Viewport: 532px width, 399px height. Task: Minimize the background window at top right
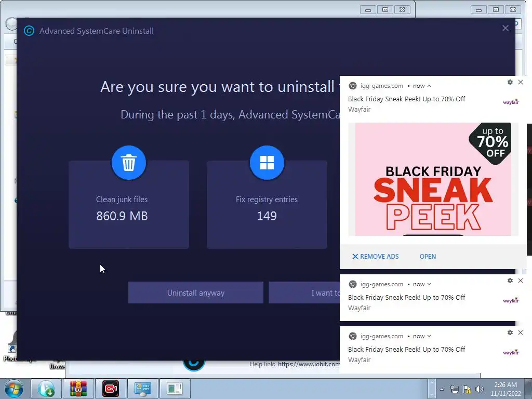tap(478, 10)
